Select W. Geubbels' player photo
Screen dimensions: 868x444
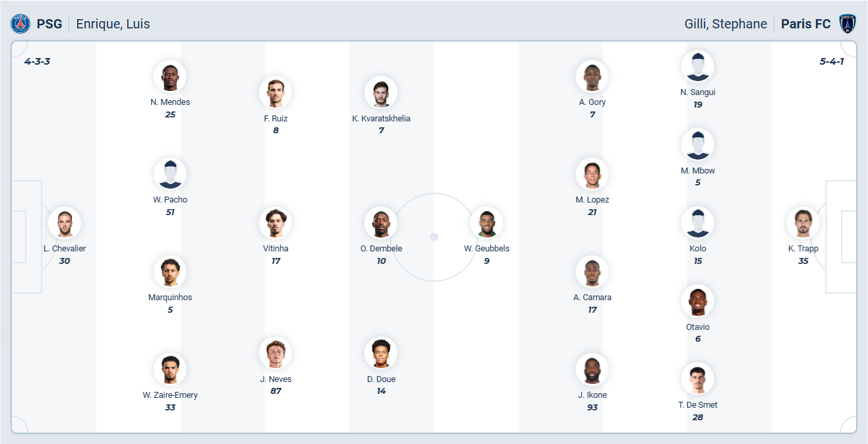(x=486, y=223)
